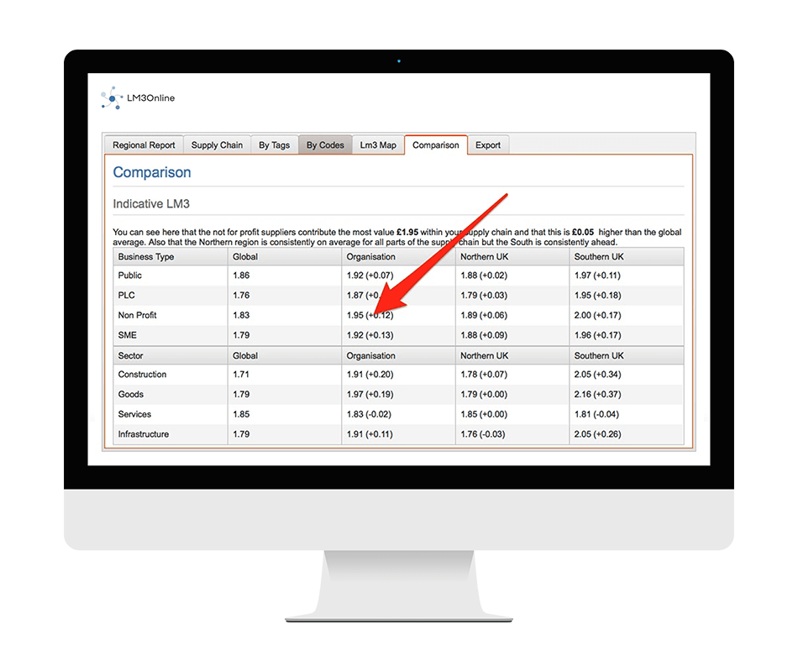Switch to the Lm3 Map tab
The height and width of the screenshot is (672, 798).
click(x=378, y=144)
